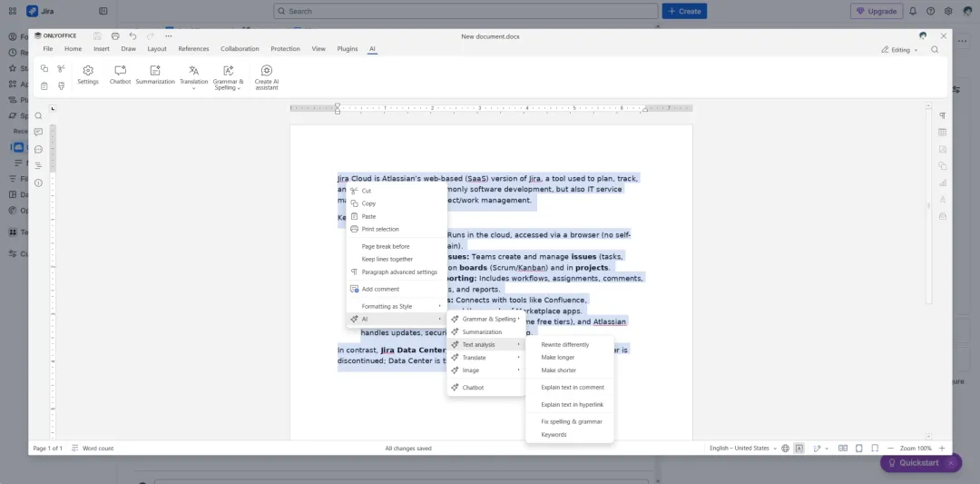
Task: Click the Jira Create button
Action: (x=684, y=11)
